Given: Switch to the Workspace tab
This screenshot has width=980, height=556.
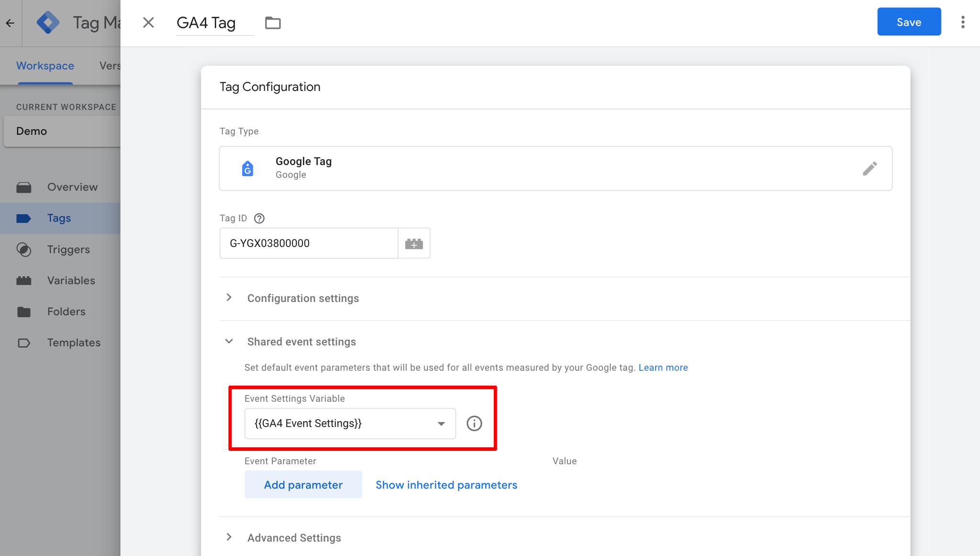Looking at the screenshot, I should tap(45, 66).
